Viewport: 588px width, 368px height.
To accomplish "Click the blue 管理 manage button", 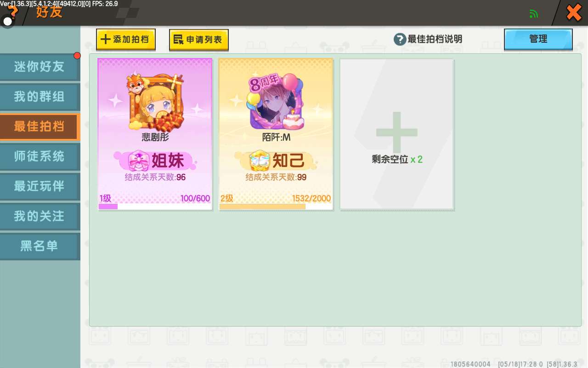I will 538,39.
